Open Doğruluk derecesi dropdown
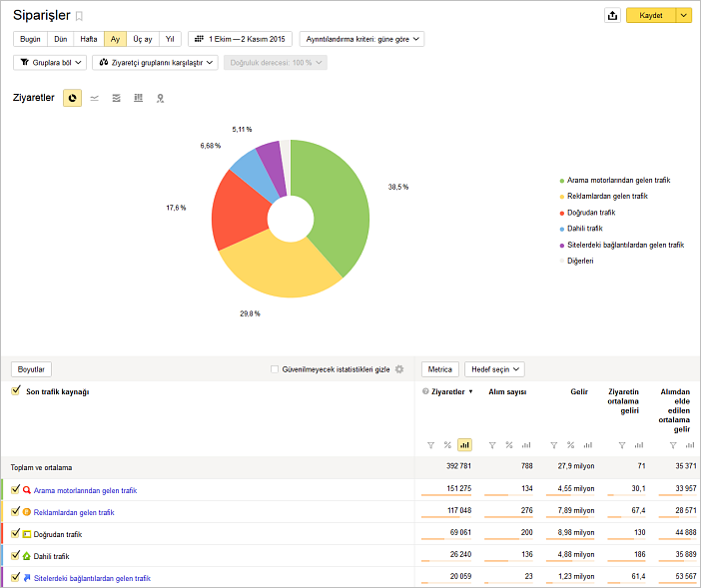Image resolution: width=701 pixels, height=588 pixels. point(276,63)
